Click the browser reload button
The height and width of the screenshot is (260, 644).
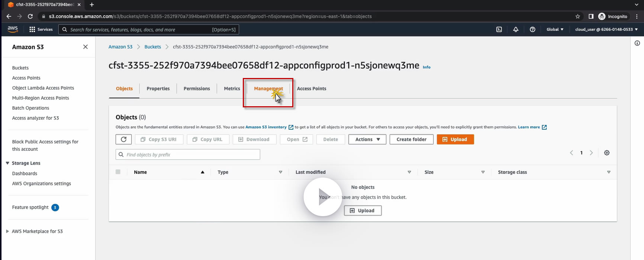pos(30,16)
